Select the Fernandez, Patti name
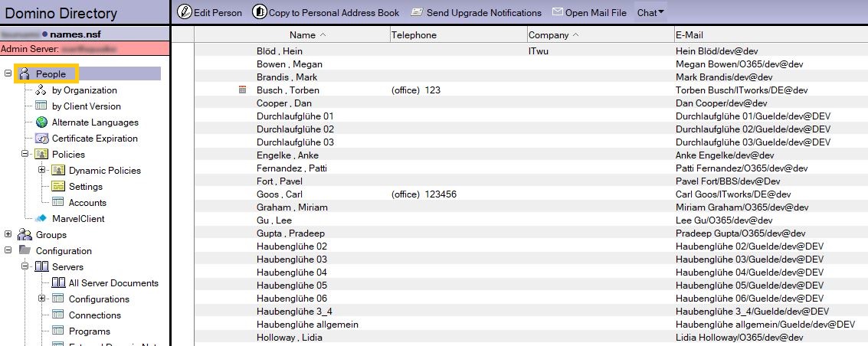 [292, 168]
